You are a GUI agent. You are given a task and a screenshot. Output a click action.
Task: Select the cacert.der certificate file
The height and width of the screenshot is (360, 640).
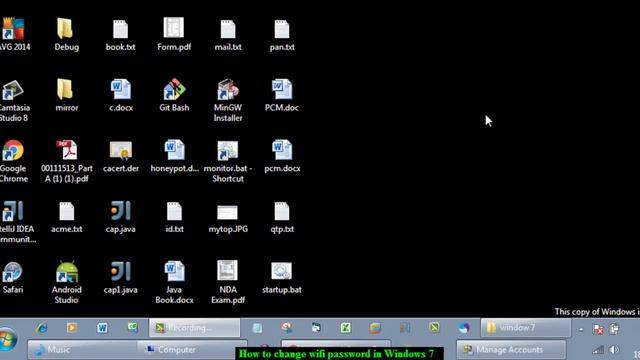(121, 156)
